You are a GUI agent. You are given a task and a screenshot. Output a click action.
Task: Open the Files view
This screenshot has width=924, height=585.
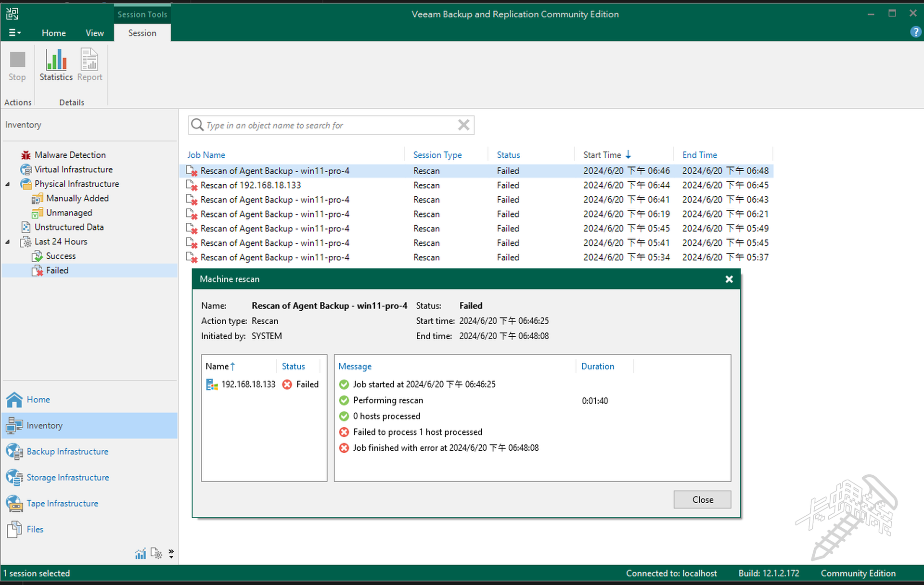click(35, 529)
